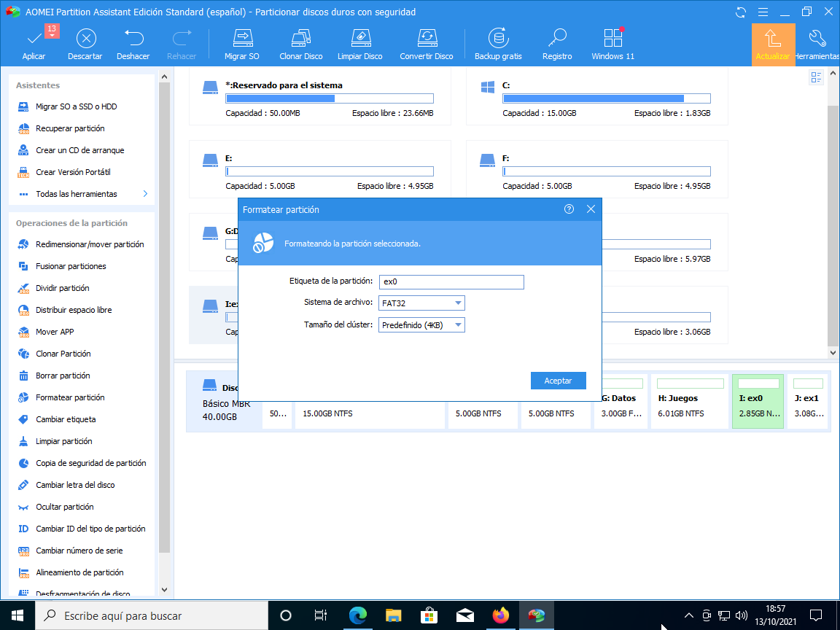Open the Migrar SO wizard
This screenshot has width=840, height=630.
(242, 44)
